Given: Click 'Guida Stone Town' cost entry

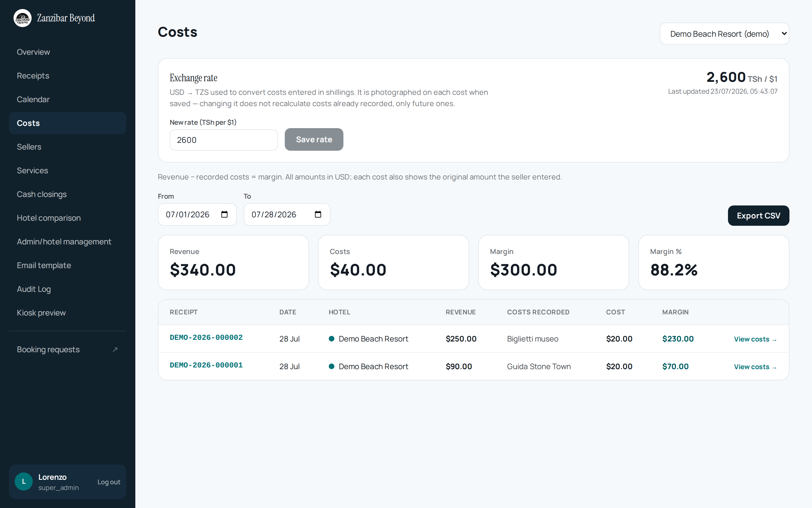Looking at the screenshot, I should pos(539,366).
